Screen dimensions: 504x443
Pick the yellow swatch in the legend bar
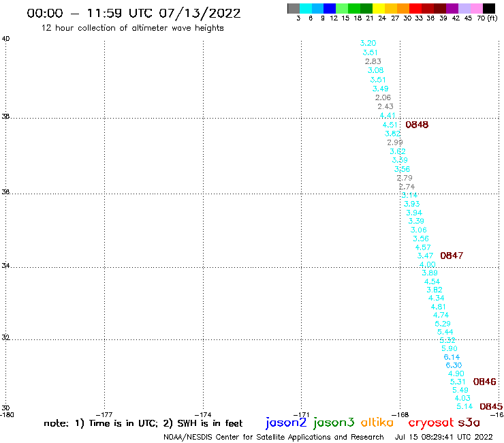pyautogui.click(x=379, y=8)
